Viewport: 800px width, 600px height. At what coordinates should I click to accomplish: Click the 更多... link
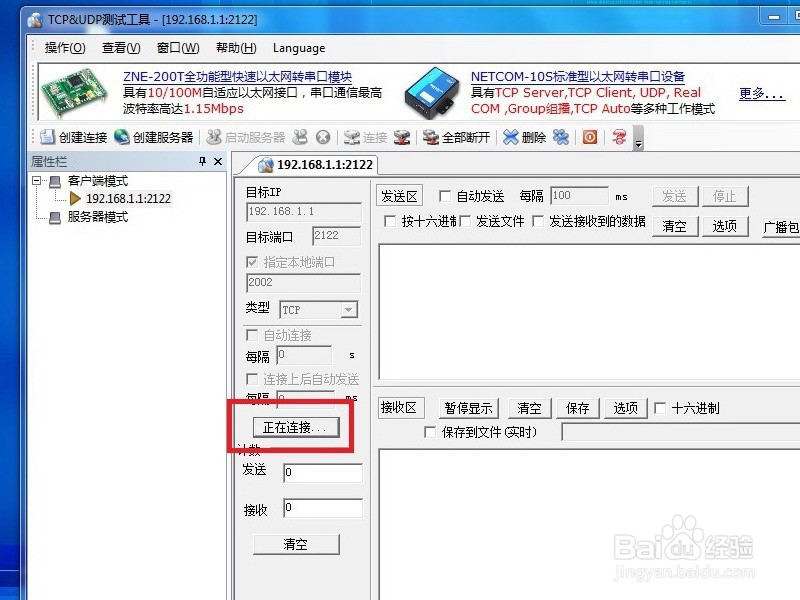(762, 93)
